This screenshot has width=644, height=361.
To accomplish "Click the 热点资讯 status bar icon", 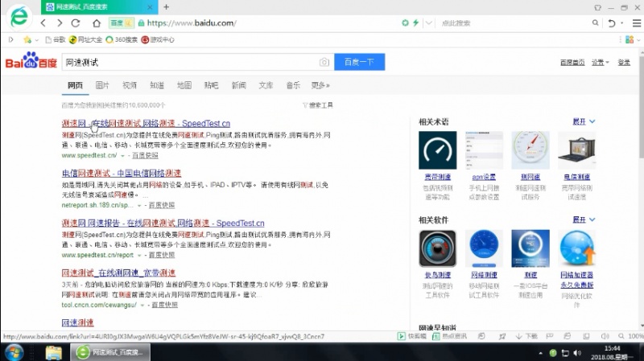I will 449,336.
